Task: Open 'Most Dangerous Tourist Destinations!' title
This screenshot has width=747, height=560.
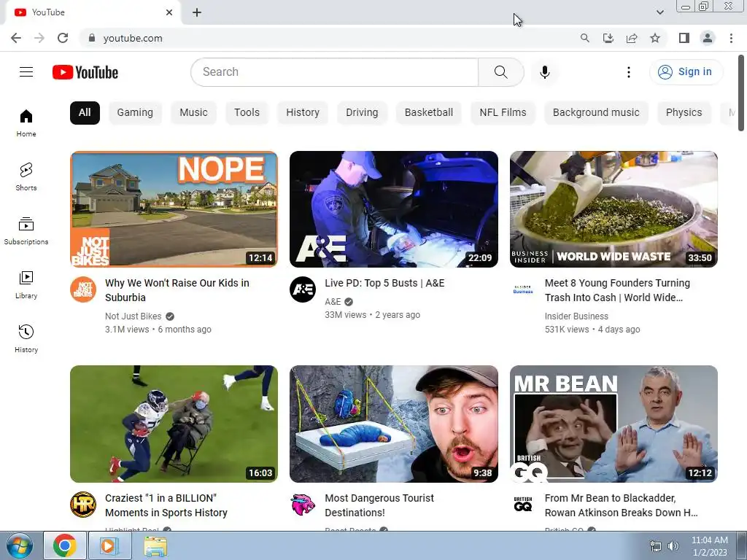Action: tap(379, 505)
